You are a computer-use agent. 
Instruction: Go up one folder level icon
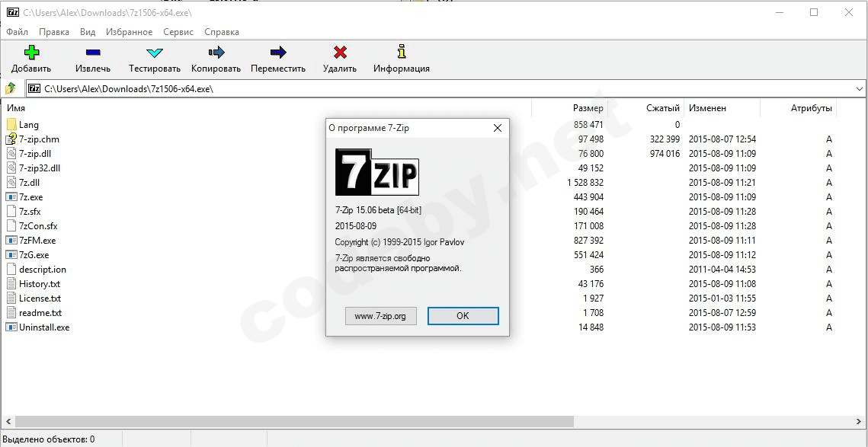(11, 88)
